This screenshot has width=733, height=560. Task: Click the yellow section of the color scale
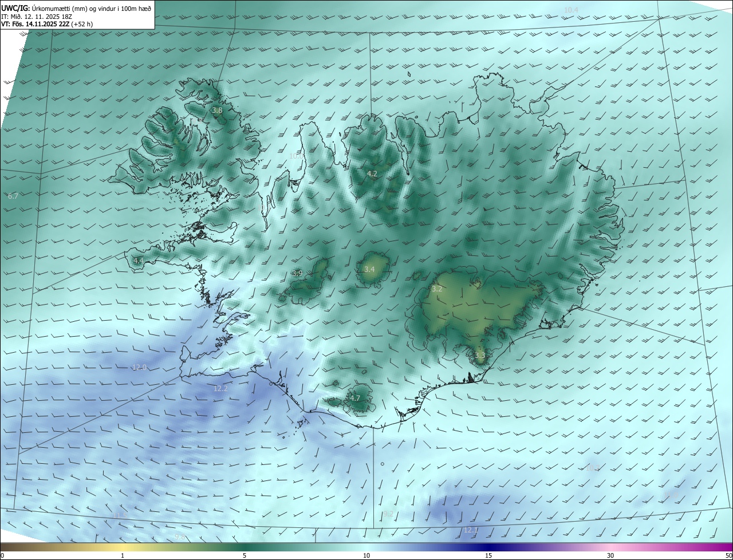point(123,547)
